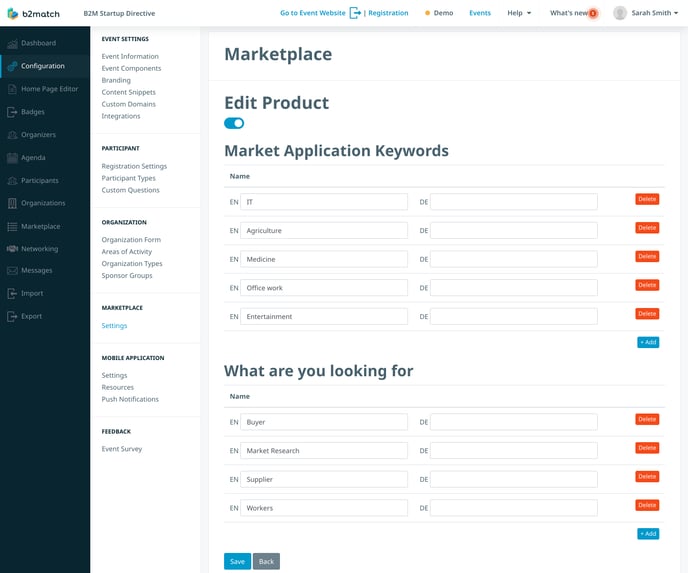Toggle the Edit Product switch
This screenshot has width=688, height=573.
(x=234, y=123)
